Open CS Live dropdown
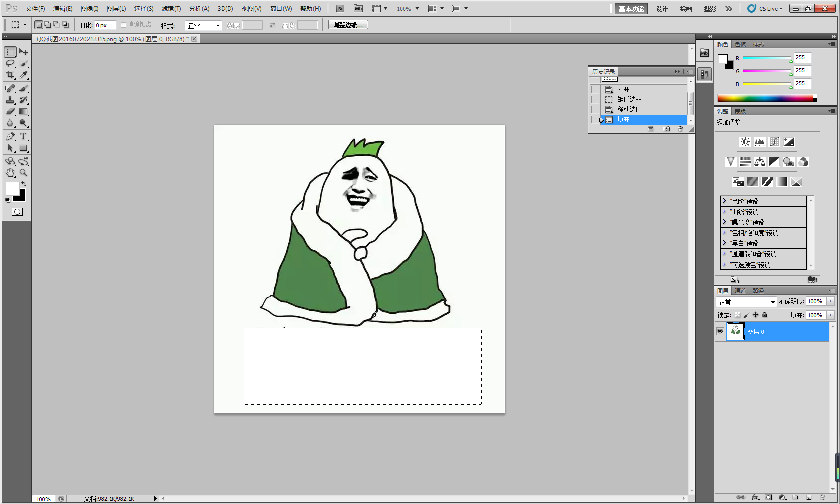 click(x=765, y=9)
